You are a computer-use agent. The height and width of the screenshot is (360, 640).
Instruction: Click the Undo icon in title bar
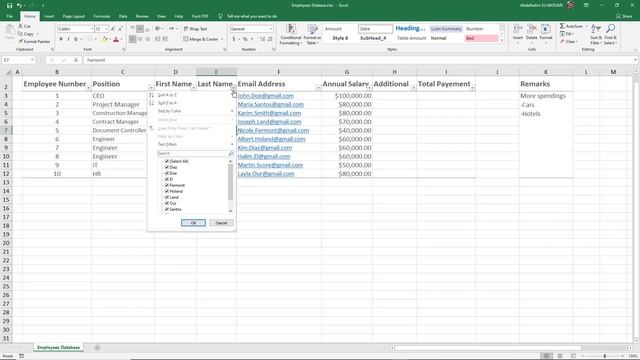point(19,5)
